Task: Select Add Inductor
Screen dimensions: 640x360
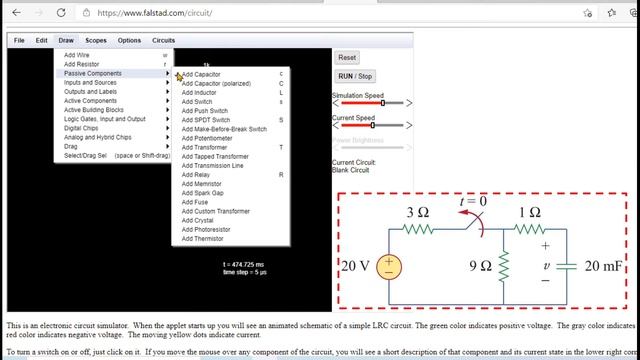Action: [231, 93]
